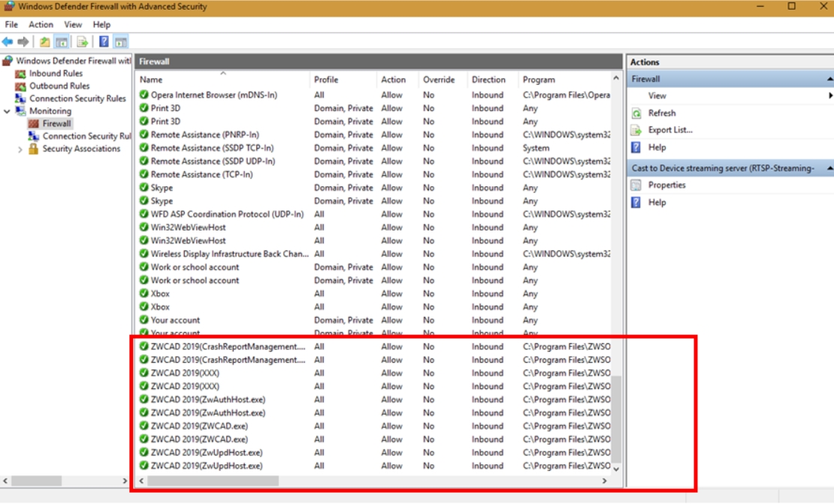
Task: Sort by the Direction column header
Action: click(488, 80)
